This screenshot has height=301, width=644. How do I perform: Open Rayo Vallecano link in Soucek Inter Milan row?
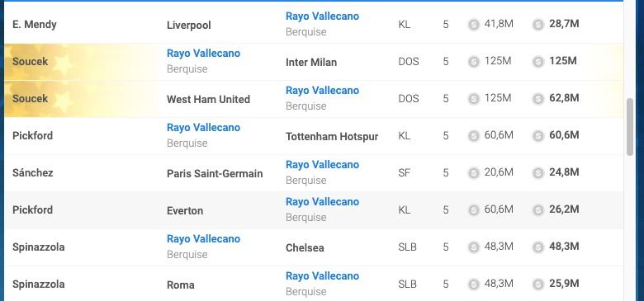point(203,54)
